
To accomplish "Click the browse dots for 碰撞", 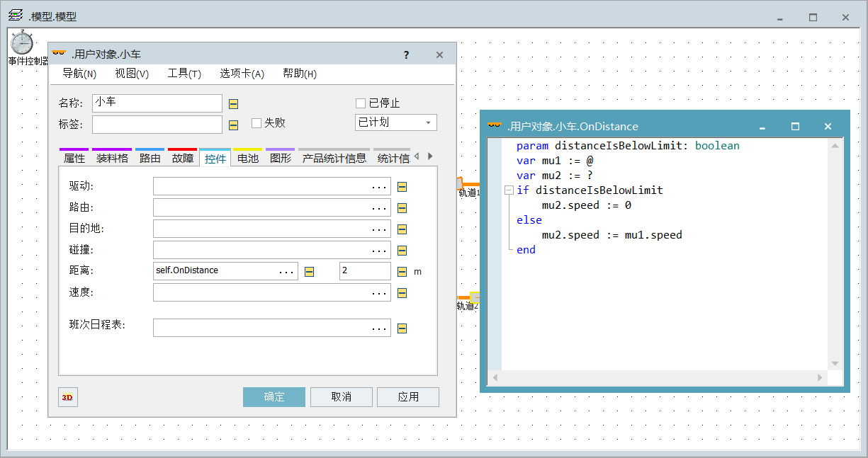I will click(x=380, y=251).
